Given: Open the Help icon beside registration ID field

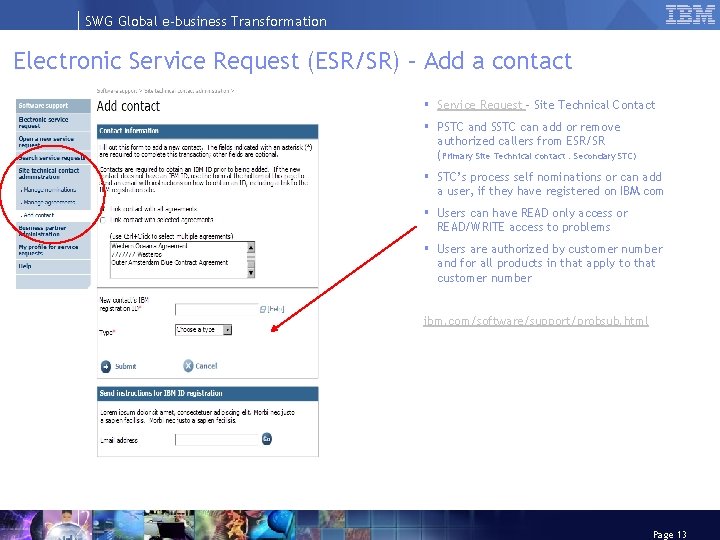Looking at the screenshot, I should [x=263, y=309].
